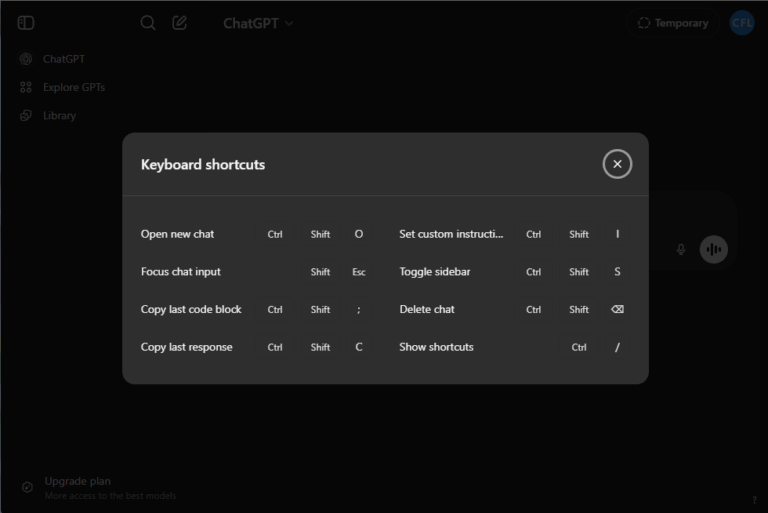Click the Esc key in Focus chat input row

[x=359, y=272]
